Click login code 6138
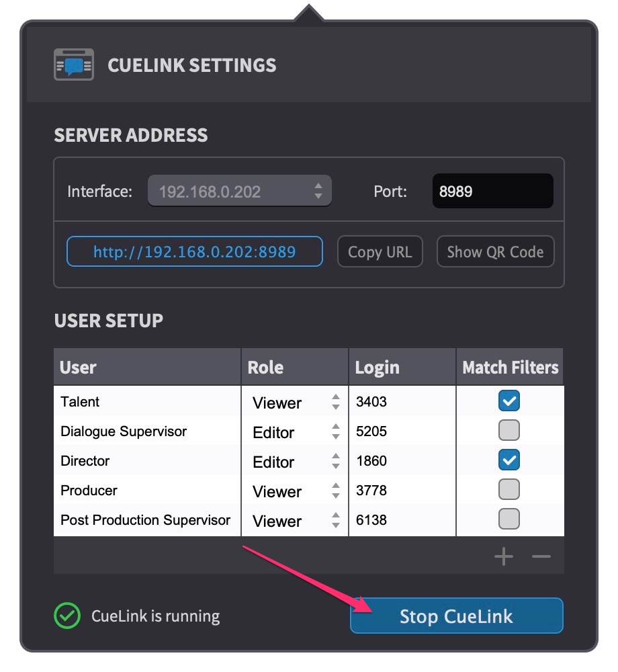 click(x=371, y=520)
